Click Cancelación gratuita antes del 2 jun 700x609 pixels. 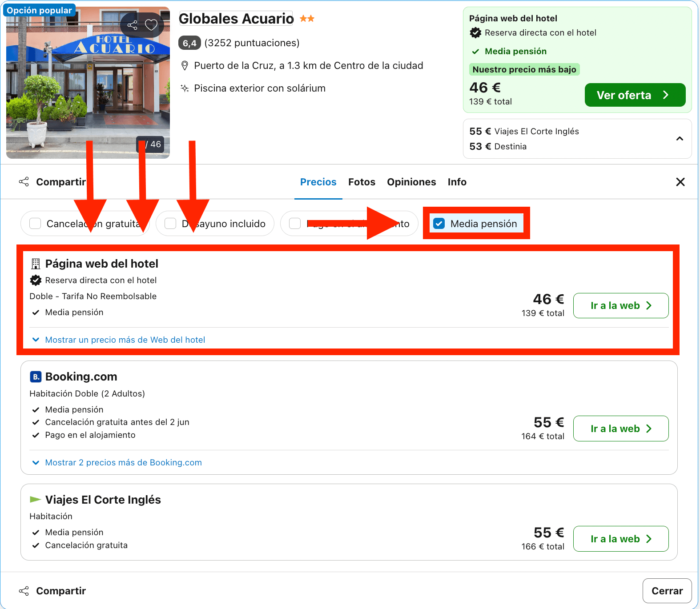tap(117, 422)
